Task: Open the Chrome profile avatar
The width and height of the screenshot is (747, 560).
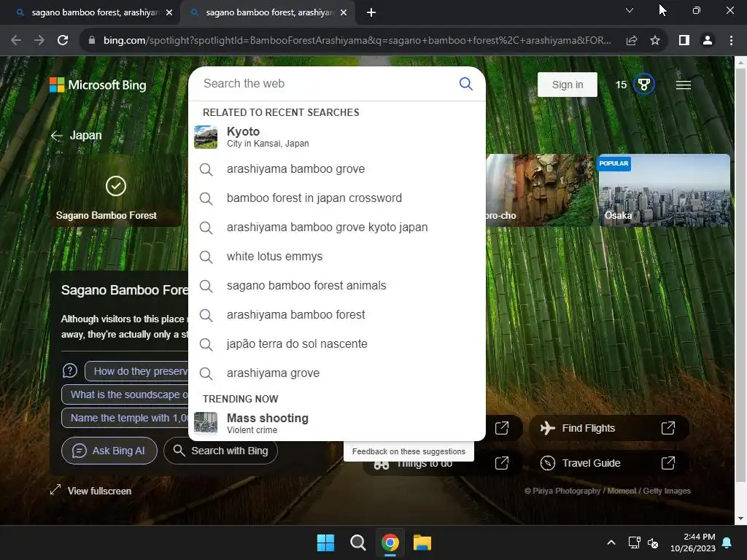Action: click(x=708, y=41)
